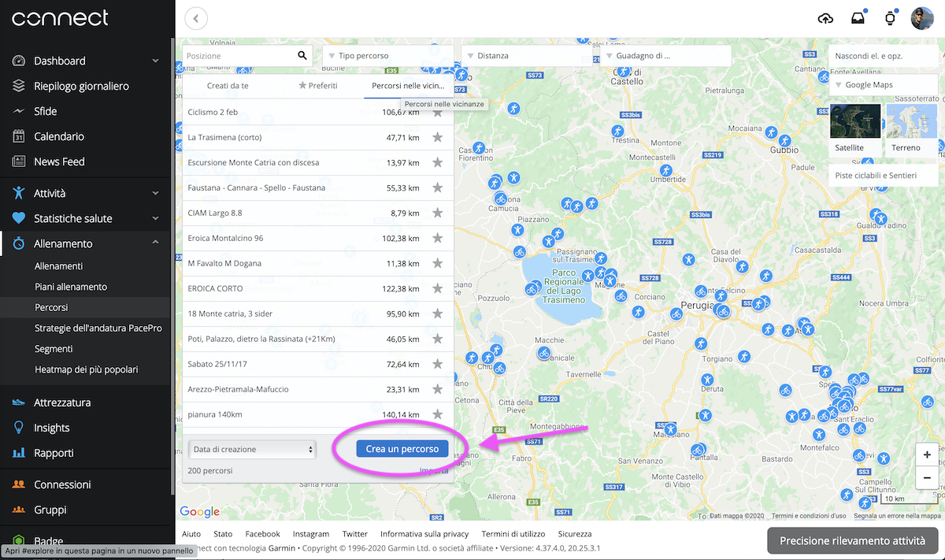Star the EROICA CORTO route
Viewport: 945px width, 560px height.
(x=438, y=288)
